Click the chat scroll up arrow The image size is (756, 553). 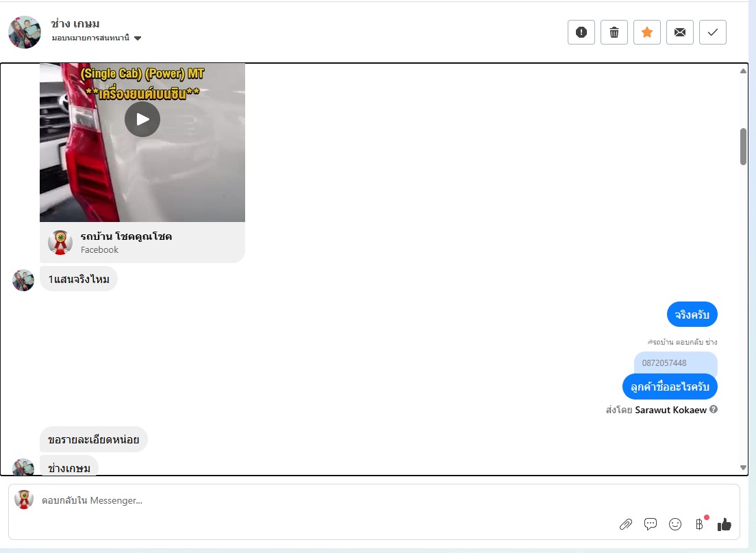coord(743,71)
